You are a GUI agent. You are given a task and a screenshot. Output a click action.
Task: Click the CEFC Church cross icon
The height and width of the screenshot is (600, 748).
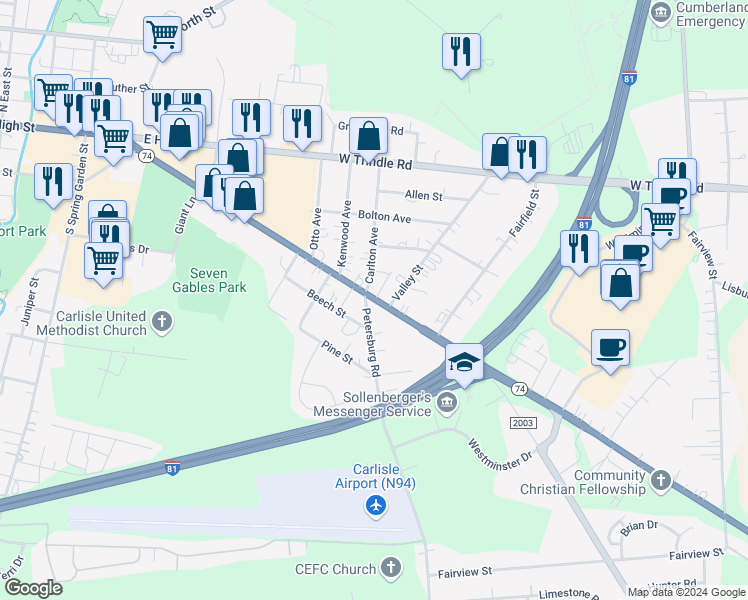[x=391, y=568]
